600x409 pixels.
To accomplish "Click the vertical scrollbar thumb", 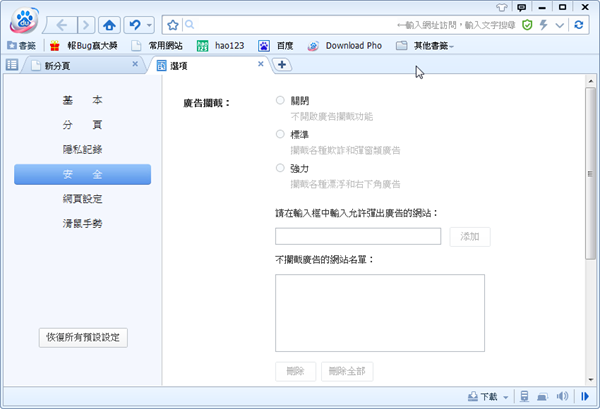I will pos(590,174).
